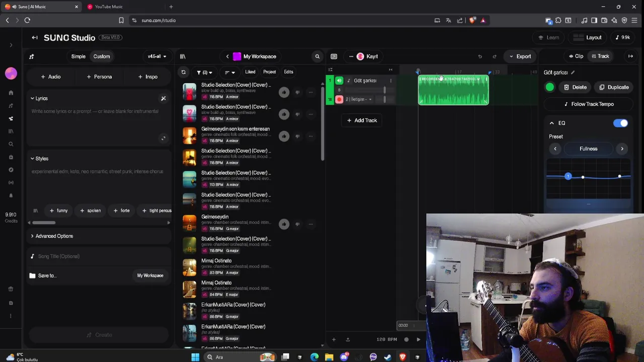Like Gelmeseydin son kısmı enteresan
This screenshot has width=644, height=362.
(284, 136)
